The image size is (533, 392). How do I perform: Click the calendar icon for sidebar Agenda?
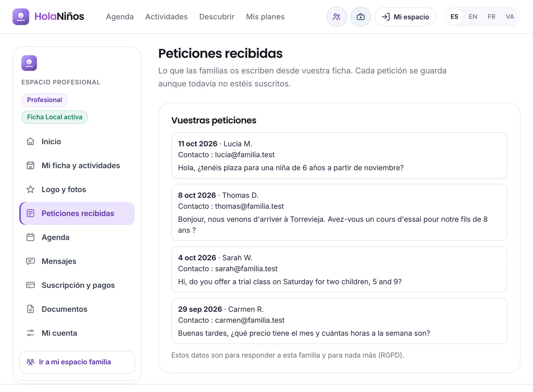point(30,237)
